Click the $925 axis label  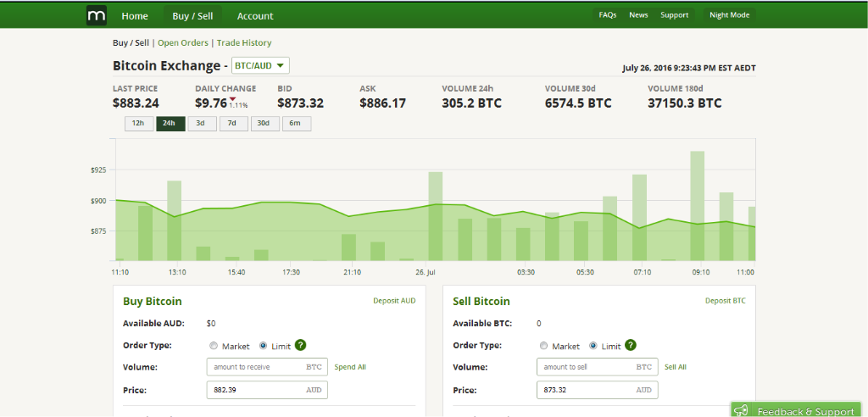[98, 170]
